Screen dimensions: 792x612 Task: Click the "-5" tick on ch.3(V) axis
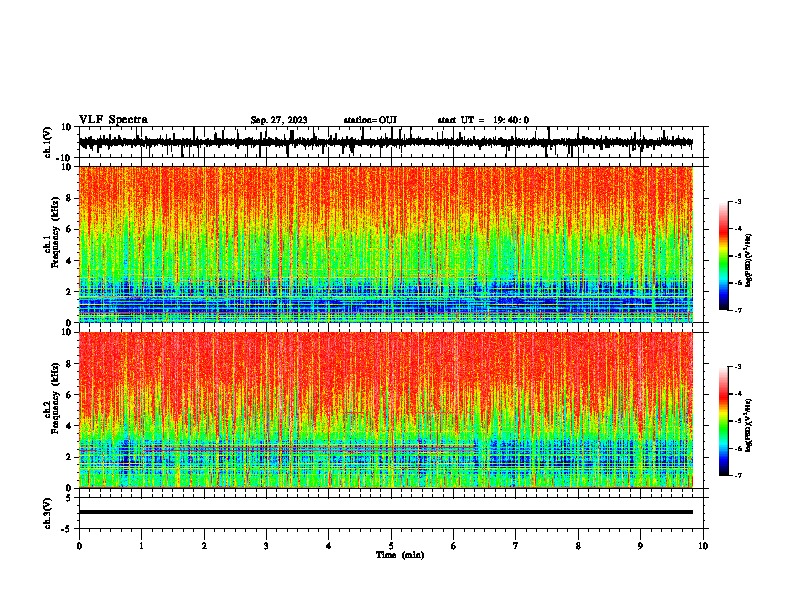pyautogui.click(x=67, y=529)
